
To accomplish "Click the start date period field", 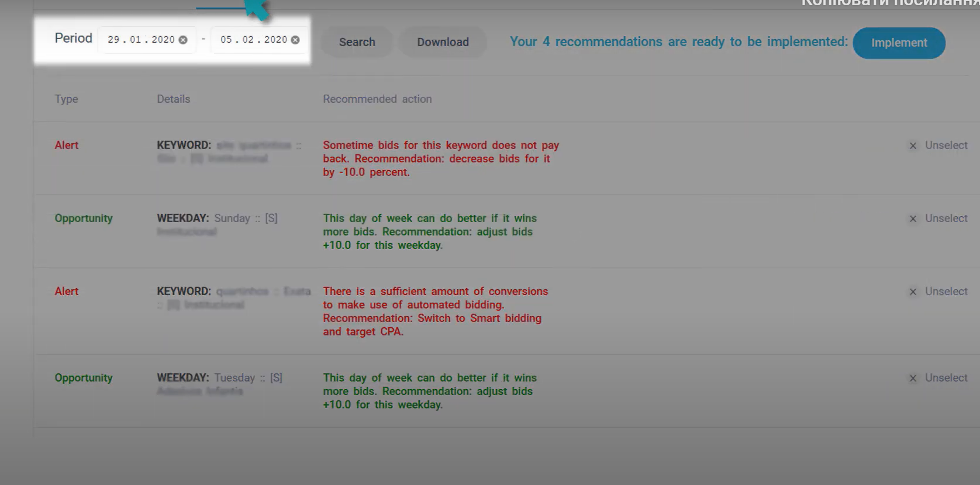I will (141, 40).
